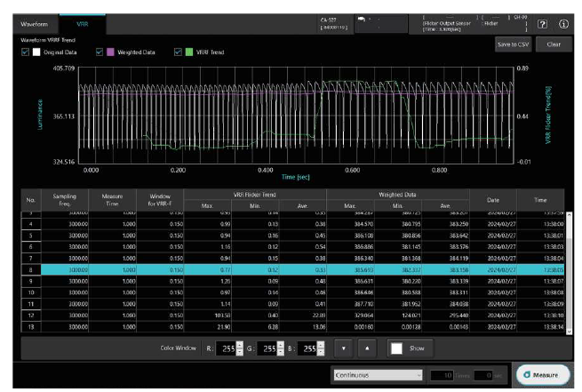The height and width of the screenshot is (392, 582).
Task: Toggle the VRRF Trend checkbox
Action: pyautogui.click(x=178, y=52)
